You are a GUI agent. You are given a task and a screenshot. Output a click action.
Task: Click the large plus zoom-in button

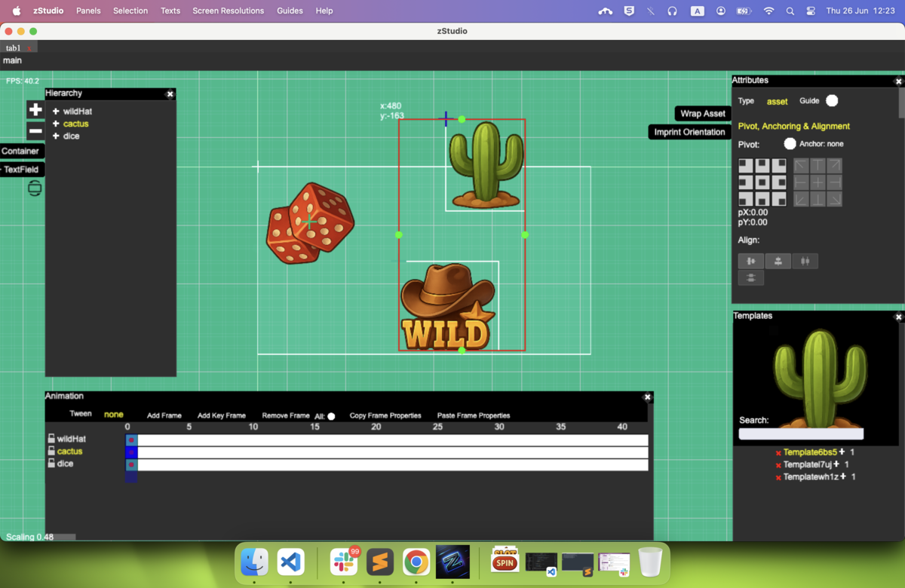pos(35,110)
